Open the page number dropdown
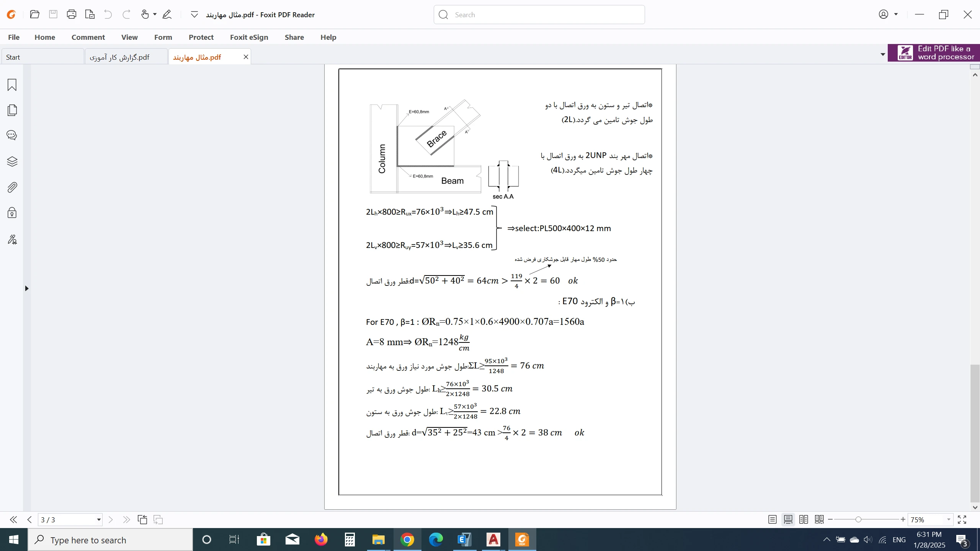 coord(98,520)
